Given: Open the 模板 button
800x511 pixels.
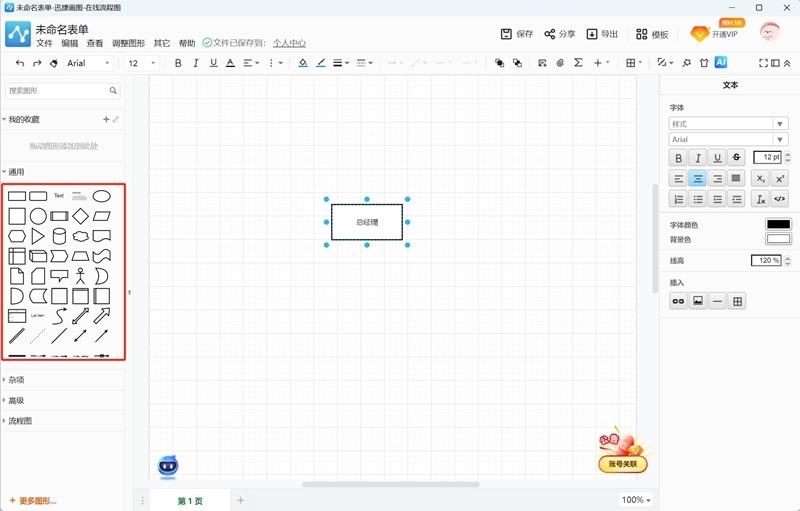Looking at the screenshot, I should point(652,34).
